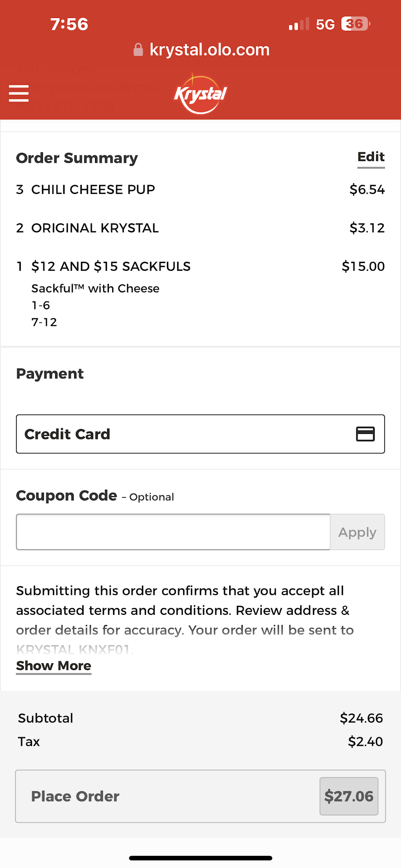Expand terms with Show More

[54, 666]
